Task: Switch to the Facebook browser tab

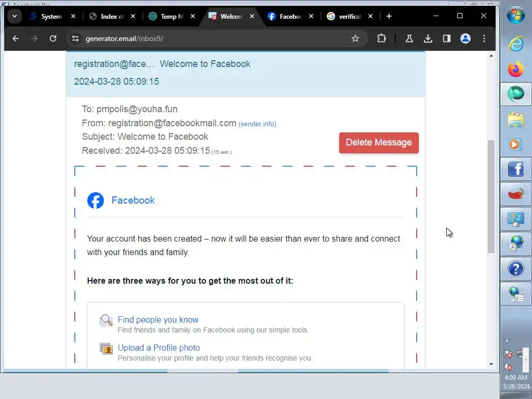Action: [285, 16]
